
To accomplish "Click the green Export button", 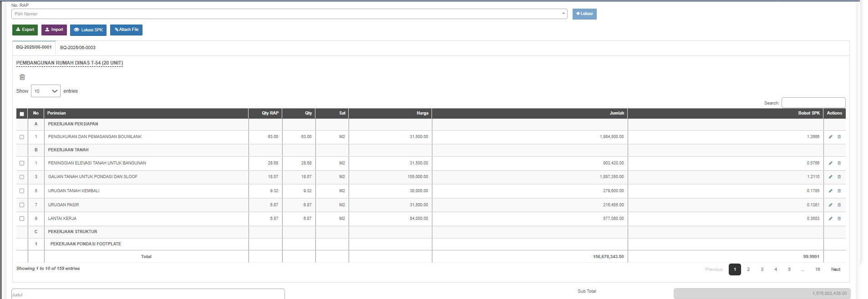I will pos(25,30).
